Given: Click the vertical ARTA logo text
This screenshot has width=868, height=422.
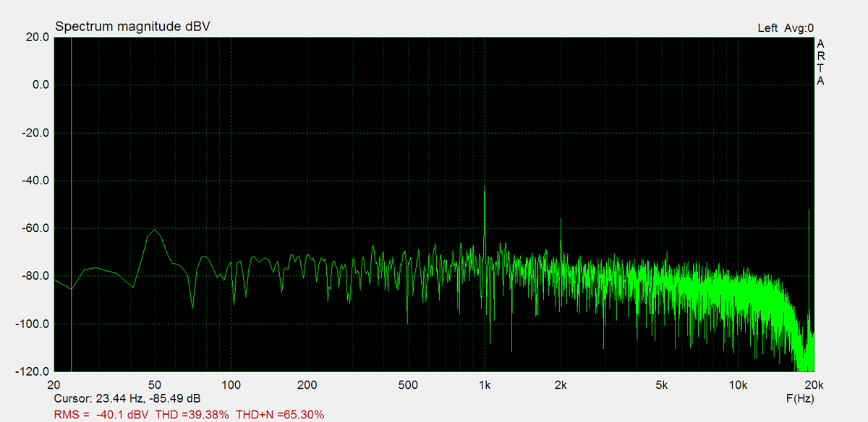Looking at the screenshot, I should pos(820,62).
